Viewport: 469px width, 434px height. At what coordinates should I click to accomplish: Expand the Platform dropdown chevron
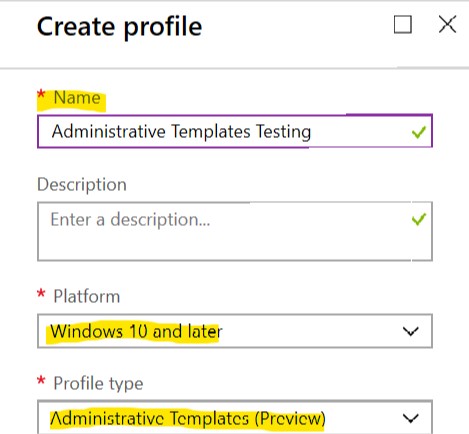(x=410, y=331)
